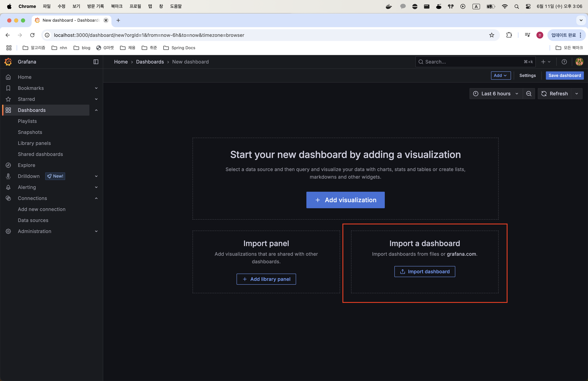Bookmark this page with the star icon
588x381 pixels.
point(491,35)
